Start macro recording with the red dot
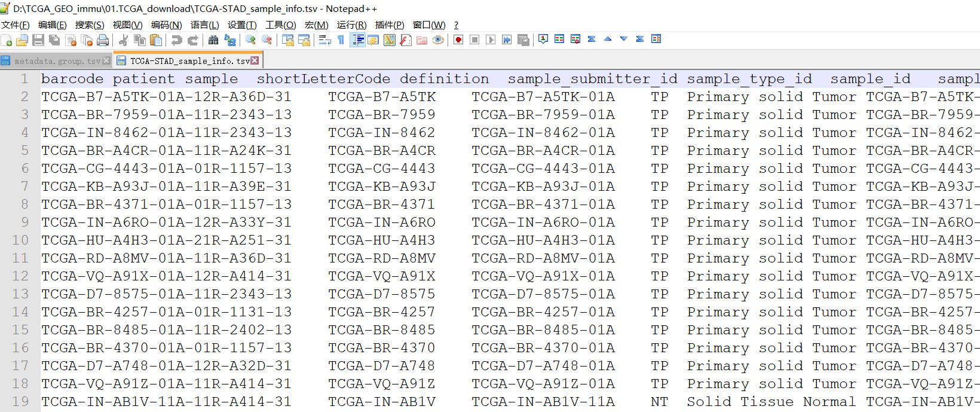 pos(459,40)
